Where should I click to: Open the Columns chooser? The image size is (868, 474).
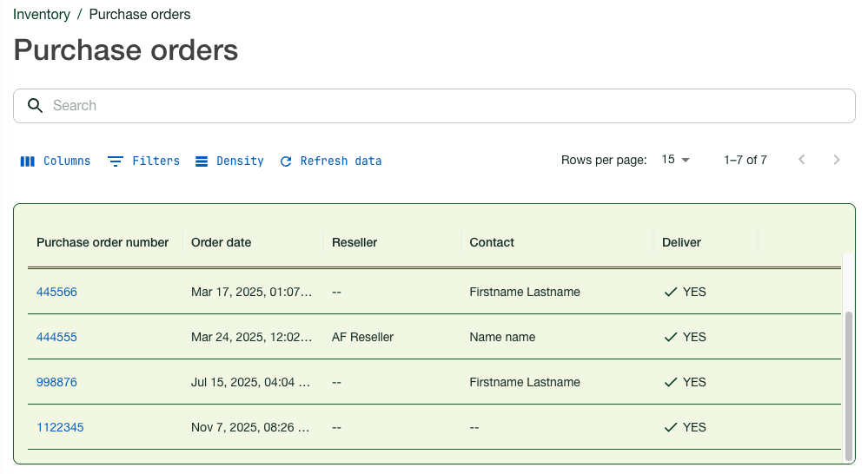(56, 161)
